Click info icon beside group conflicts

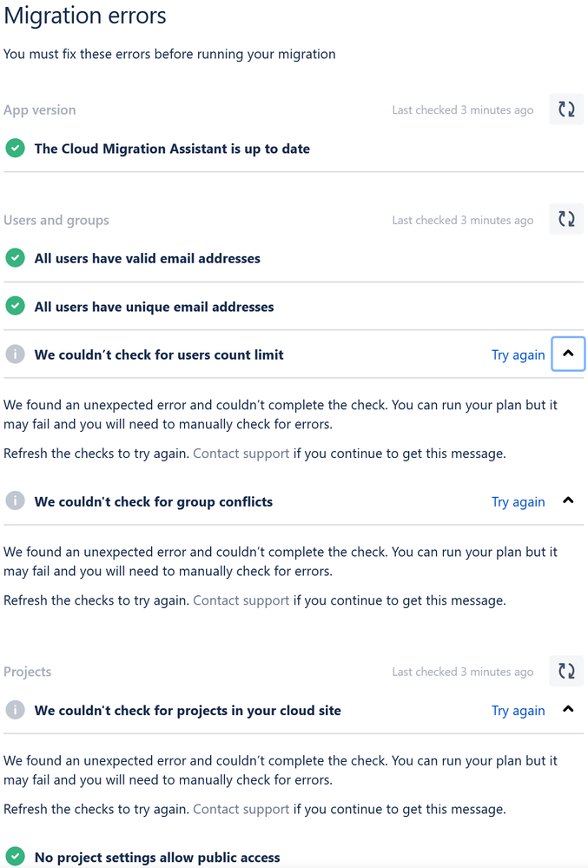(15, 501)
